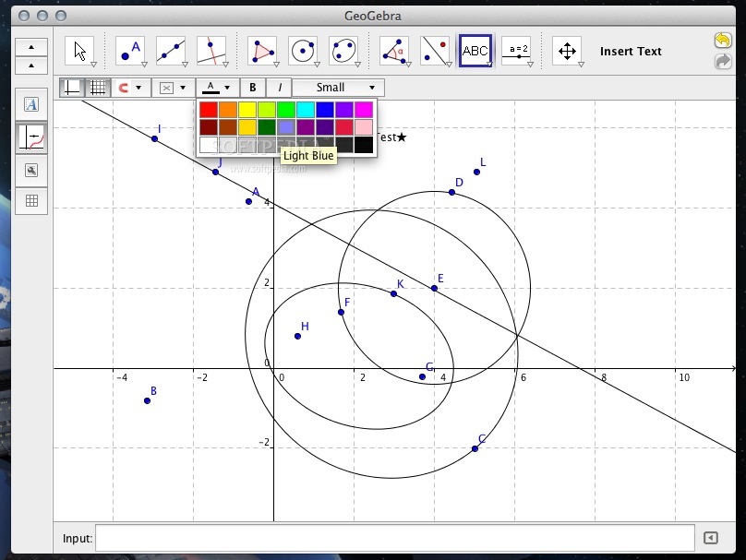The width and height of the screenshot is (746, 560).
Task: Open the spreadsheet view sidebar icon
Action: tap(31, 201)
